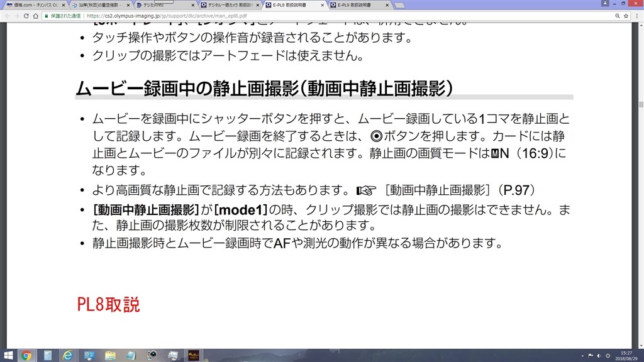Go to the browser home page
644x362 pixels.
pos(36,16)
